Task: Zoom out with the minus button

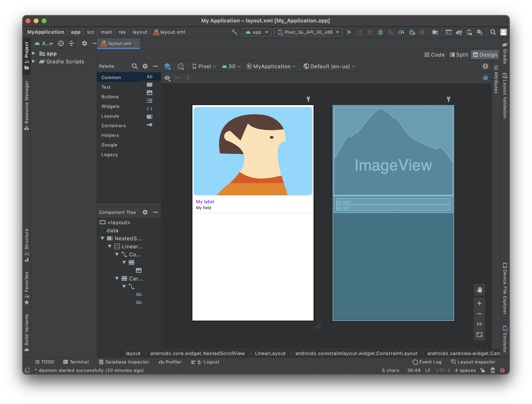Action: (x=479, y=314)
